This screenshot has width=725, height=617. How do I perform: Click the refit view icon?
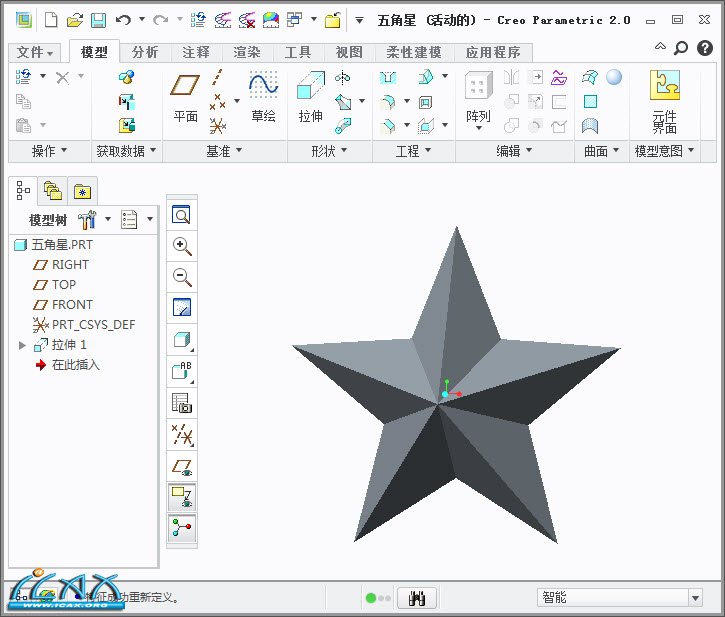(182, 215)
